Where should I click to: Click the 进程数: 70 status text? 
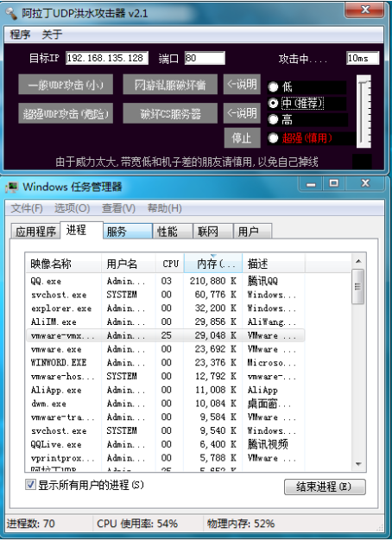tap(31, 524)
